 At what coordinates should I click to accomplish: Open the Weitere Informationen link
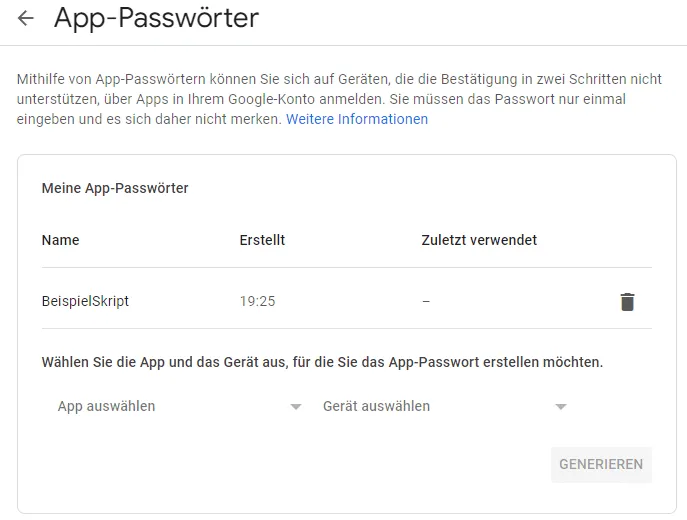[x=357, y=119]
